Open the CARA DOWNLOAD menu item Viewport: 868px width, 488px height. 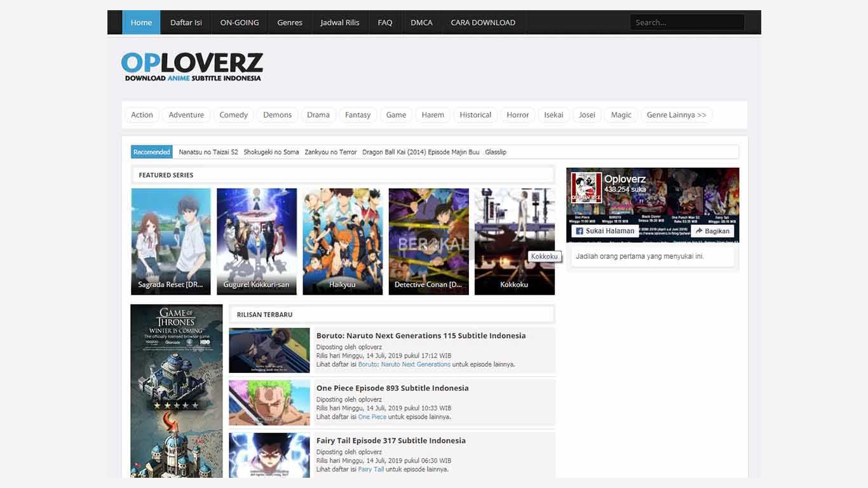pyautogui.click(x=483, y=22)
